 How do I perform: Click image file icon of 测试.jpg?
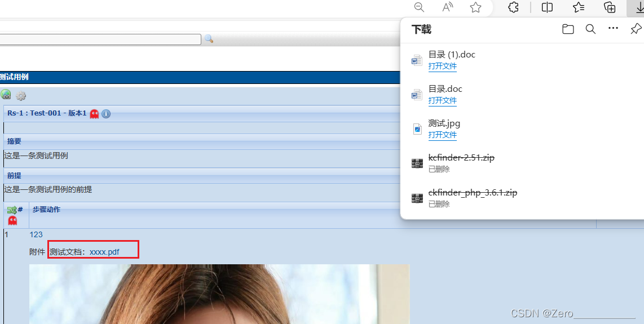[x=417, y=129]
